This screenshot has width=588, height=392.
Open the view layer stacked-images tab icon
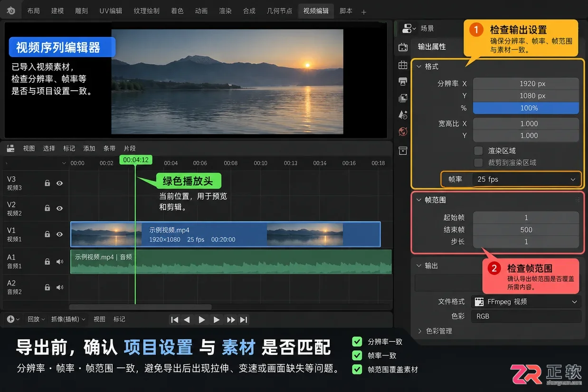[x=403, y=98]
